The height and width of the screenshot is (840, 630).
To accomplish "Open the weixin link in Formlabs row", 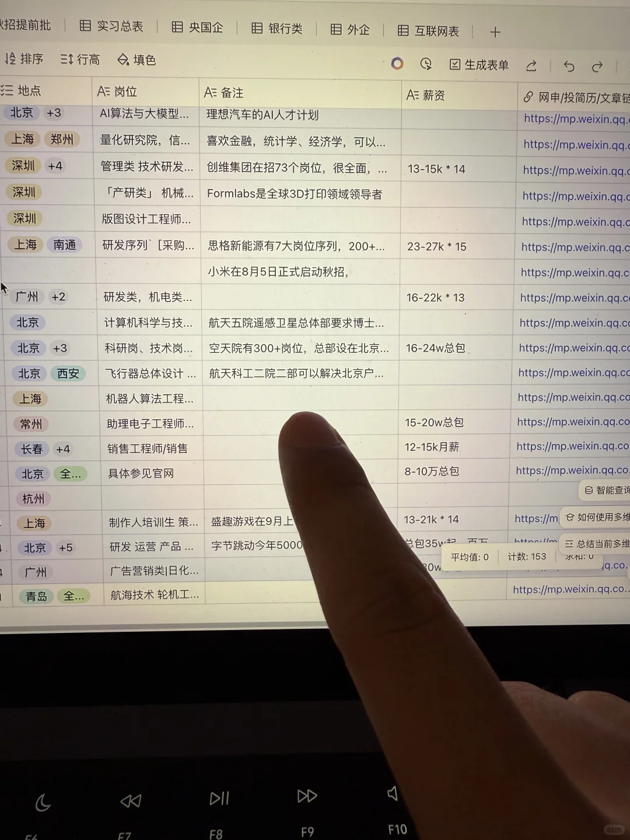I will click(576, 196).
